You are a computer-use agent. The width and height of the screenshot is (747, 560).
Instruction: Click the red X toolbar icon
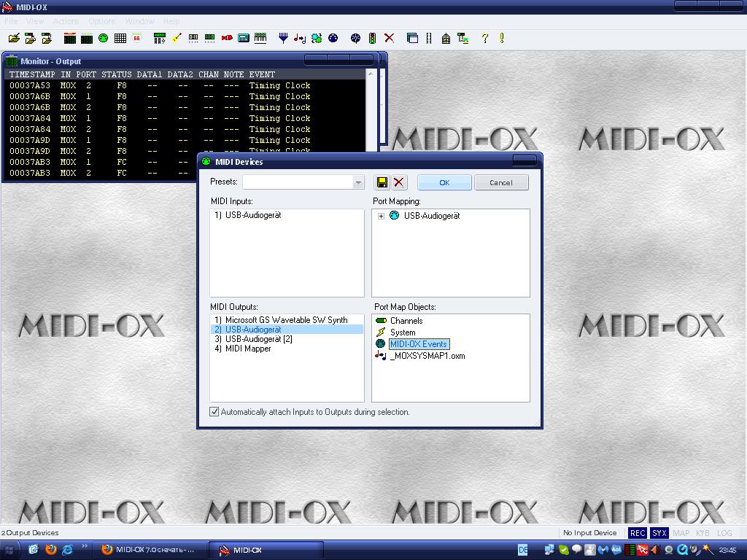pyautogui.click(x=390, y=38)
